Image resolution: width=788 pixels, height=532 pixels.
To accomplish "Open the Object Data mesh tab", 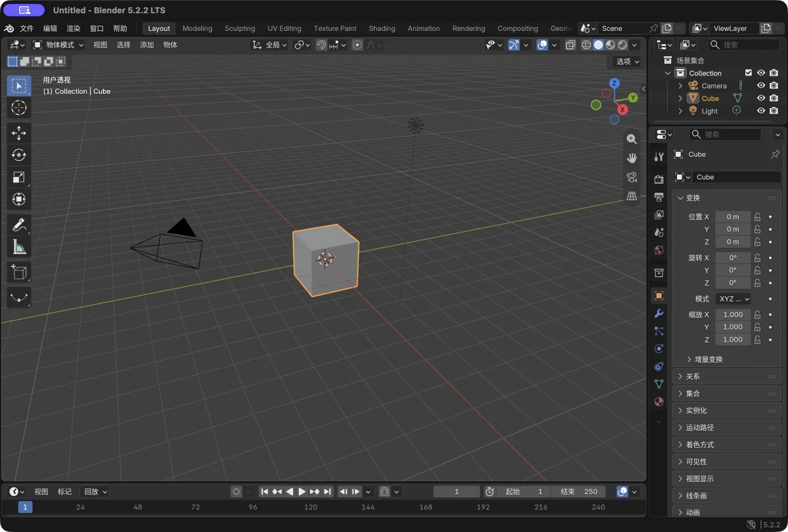I will (659, 384).
